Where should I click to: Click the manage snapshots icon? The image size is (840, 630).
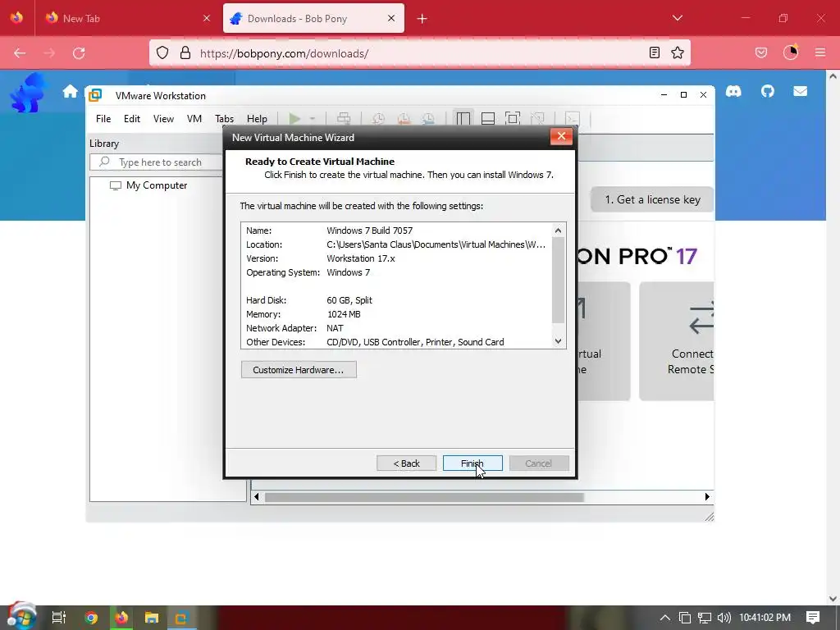(428, 118)
